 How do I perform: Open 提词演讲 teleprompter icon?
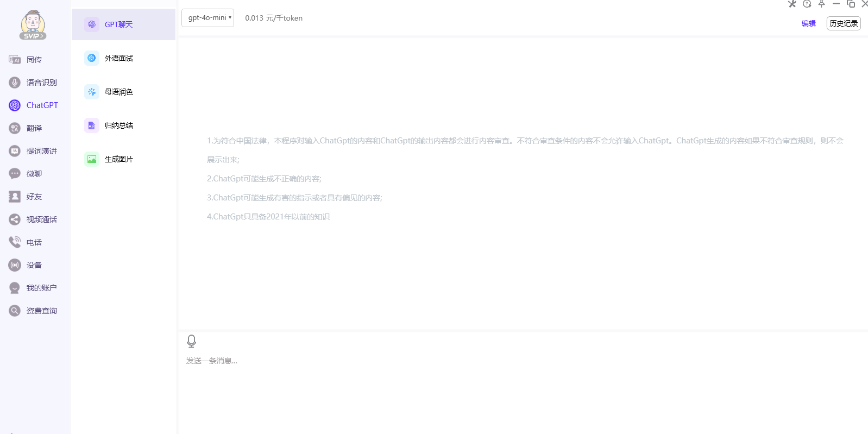click(15, 151)
